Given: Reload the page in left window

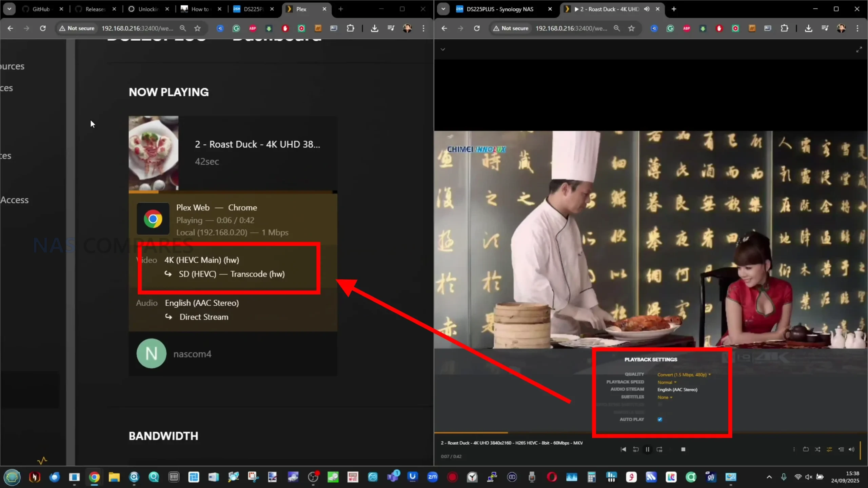Looking at the screenshot, I should (x=43, y=28).
